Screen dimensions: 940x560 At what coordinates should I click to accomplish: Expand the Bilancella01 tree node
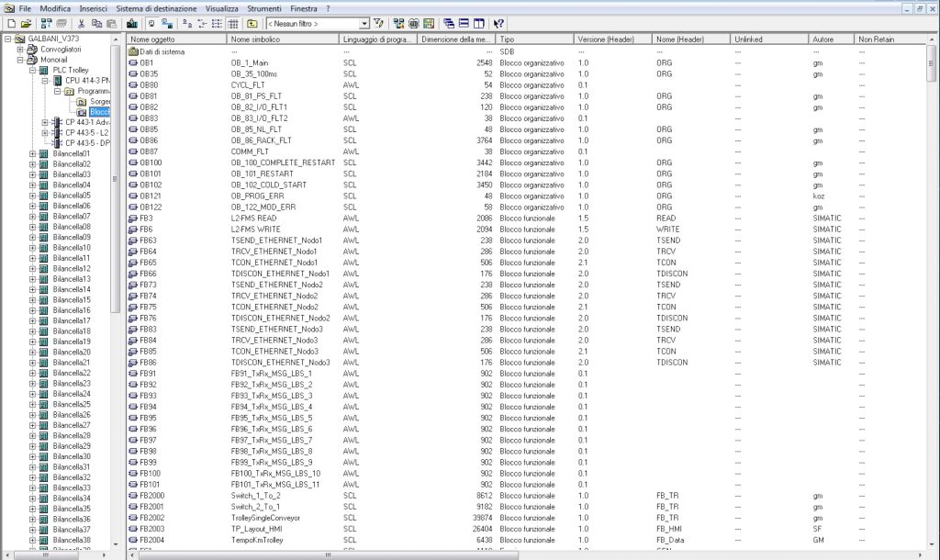click(33, 153)
